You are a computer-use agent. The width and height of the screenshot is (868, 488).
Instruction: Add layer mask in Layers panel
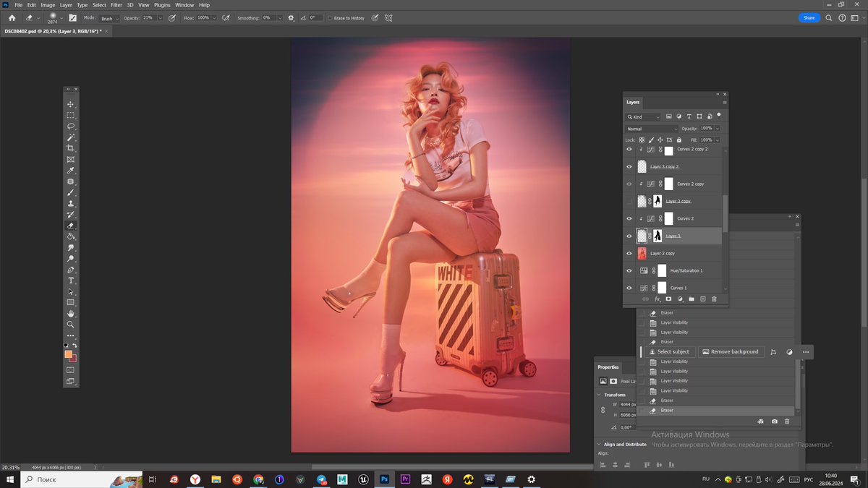pyautogui.click(x=668, y=299)
